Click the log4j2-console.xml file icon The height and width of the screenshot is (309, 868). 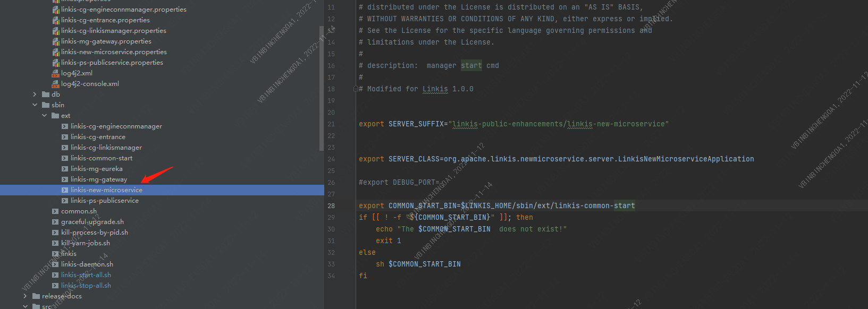point(55,84)
